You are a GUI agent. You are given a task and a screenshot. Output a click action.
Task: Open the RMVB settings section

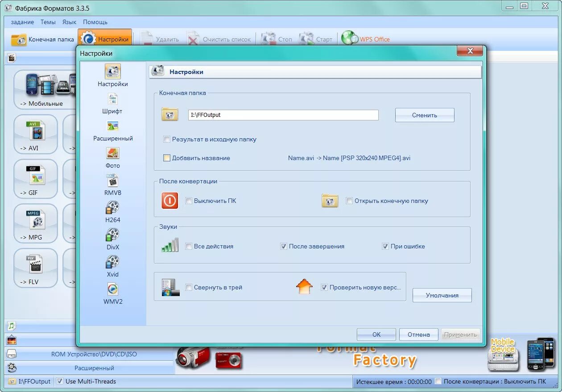pyautogui.click(x=112, y=186)
